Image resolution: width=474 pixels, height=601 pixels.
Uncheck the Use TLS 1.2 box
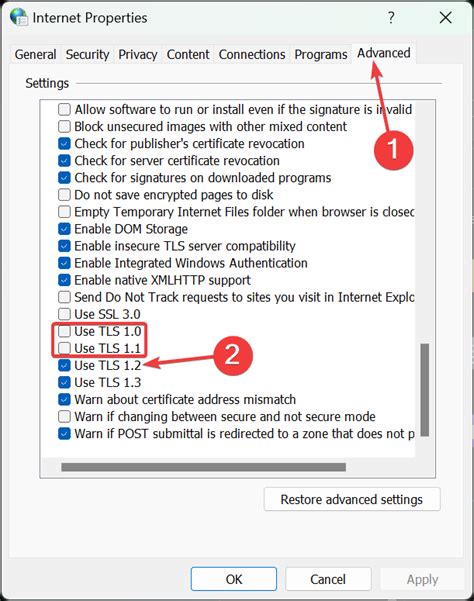[x=64, y=365]
